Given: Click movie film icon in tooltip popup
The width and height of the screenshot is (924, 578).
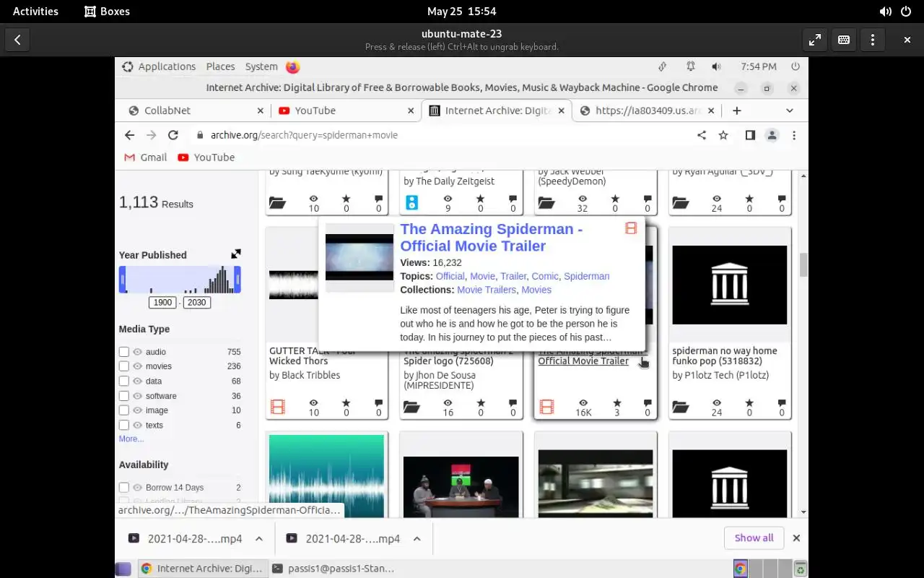Looking at the screenshot, I should pyautogui.click(x=631, y=228).
